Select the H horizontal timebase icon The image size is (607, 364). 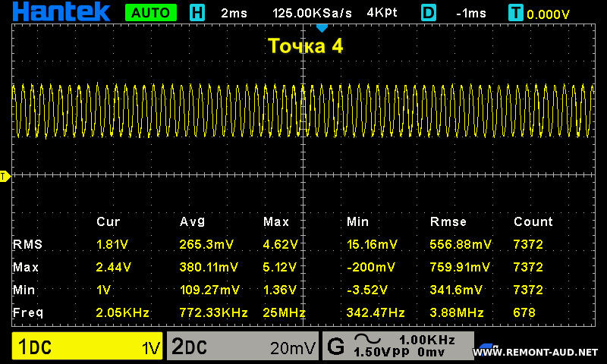pyautogui.click(x=197, y=13)
